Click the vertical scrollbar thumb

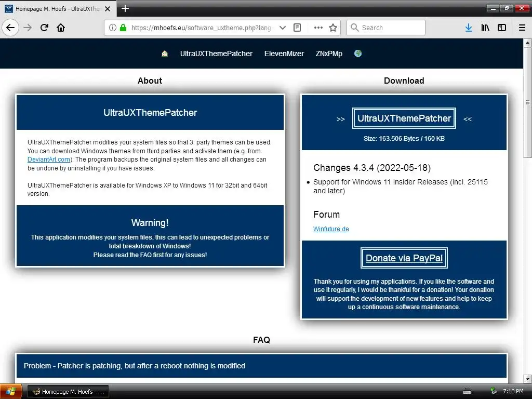click(527, 102)
